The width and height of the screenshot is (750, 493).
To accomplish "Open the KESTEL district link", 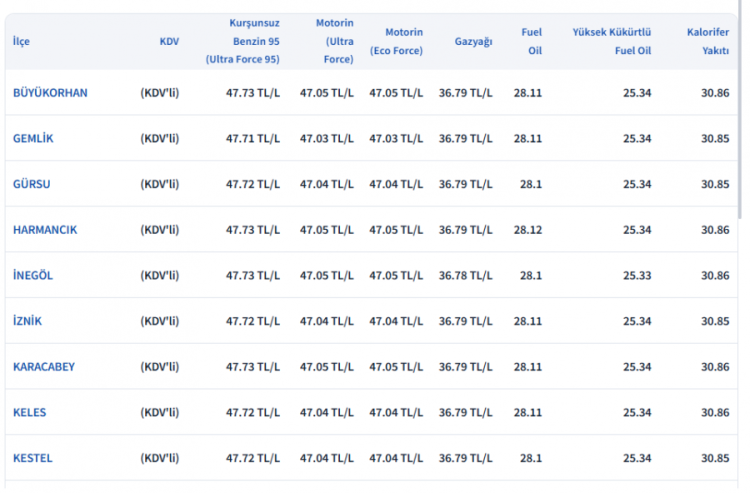I will [x=33, y=458].
